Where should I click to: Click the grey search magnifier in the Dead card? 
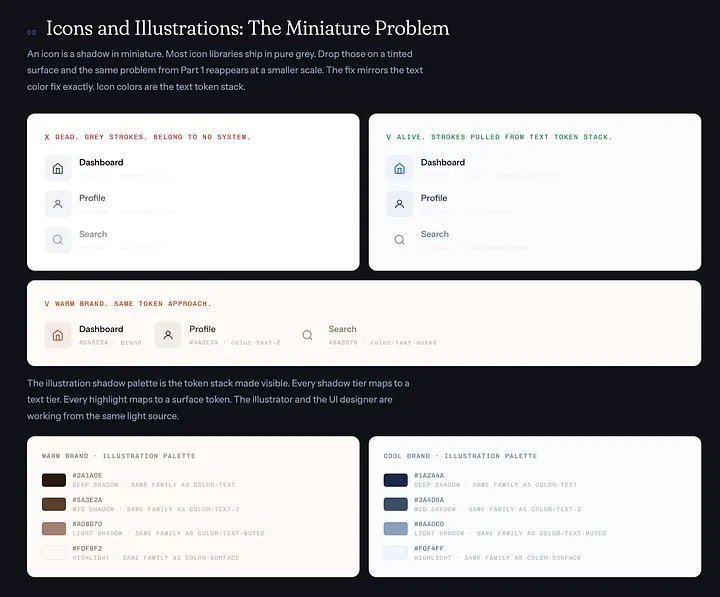(x=58, y=240)
